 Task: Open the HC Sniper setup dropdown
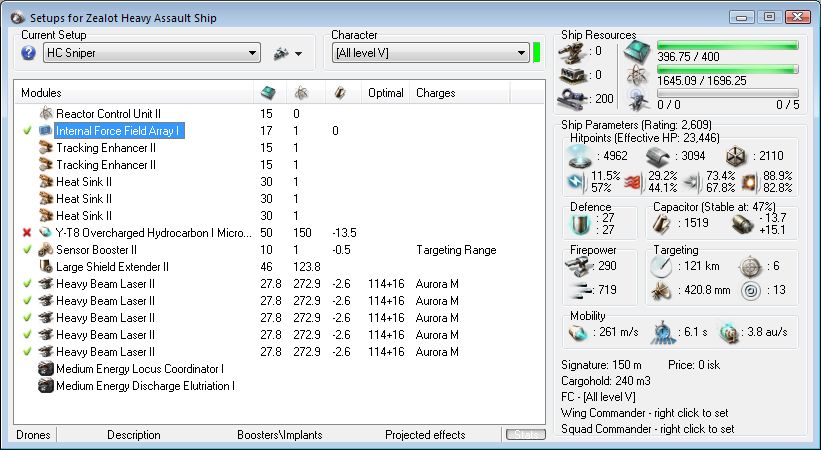tap(152, 53)
